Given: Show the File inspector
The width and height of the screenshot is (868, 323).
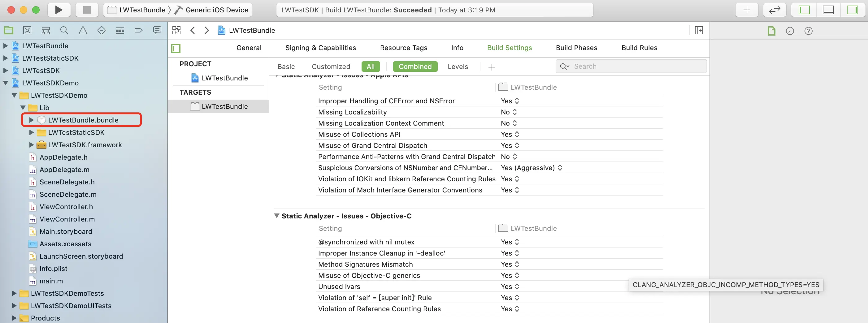Looking at the screenshot, I should point(771,31).
